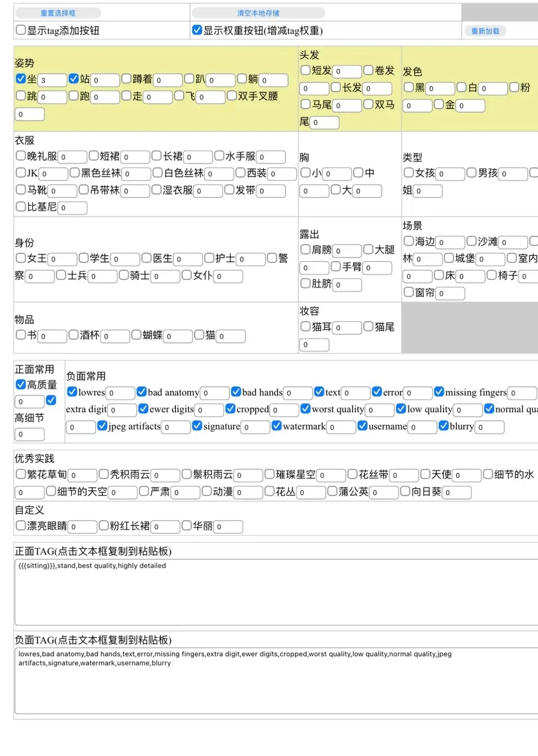Image resolution: width=538 pixels, height=756 pixels.
Task: Enable the 显示tag添加按钮 checkbox
Action: pos(20,30)
